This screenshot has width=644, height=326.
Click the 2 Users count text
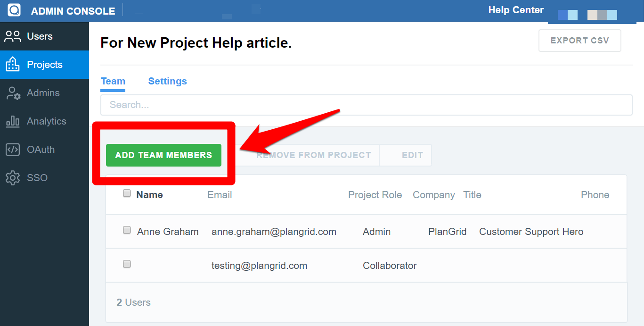tap(133, 302)
